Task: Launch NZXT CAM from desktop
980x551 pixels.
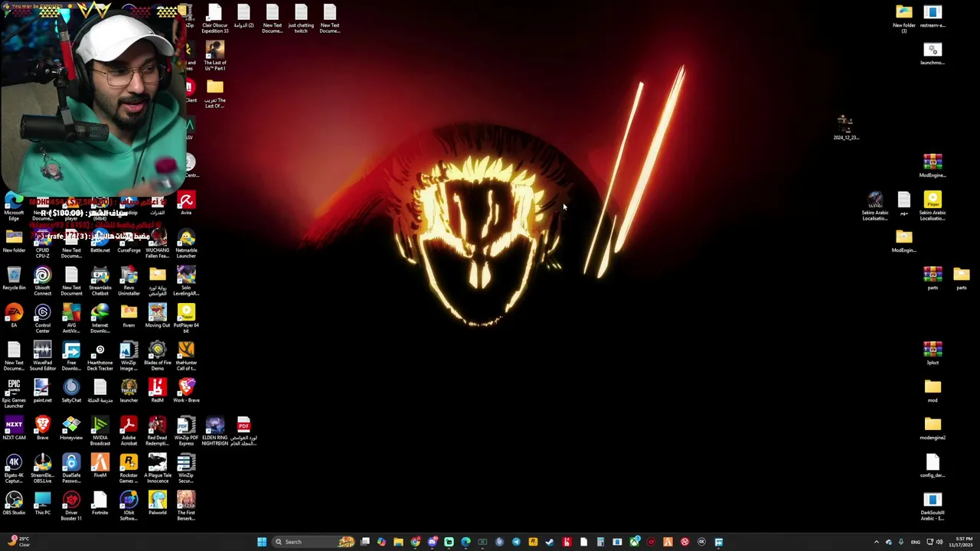Action: pyautogui.click(x=14, y=429)
